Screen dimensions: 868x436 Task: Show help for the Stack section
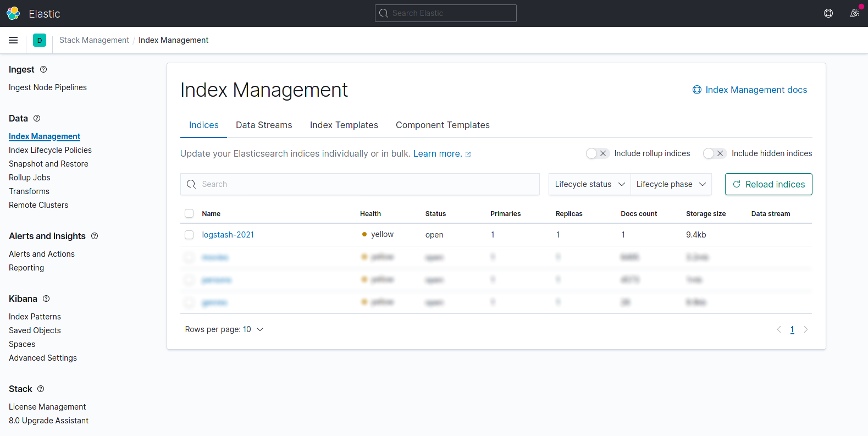pyautogui.click(x=41, y=389)
